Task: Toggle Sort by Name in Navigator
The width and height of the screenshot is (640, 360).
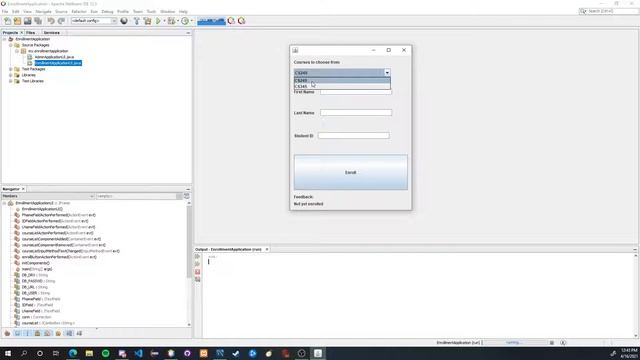Action: point(69,333)
